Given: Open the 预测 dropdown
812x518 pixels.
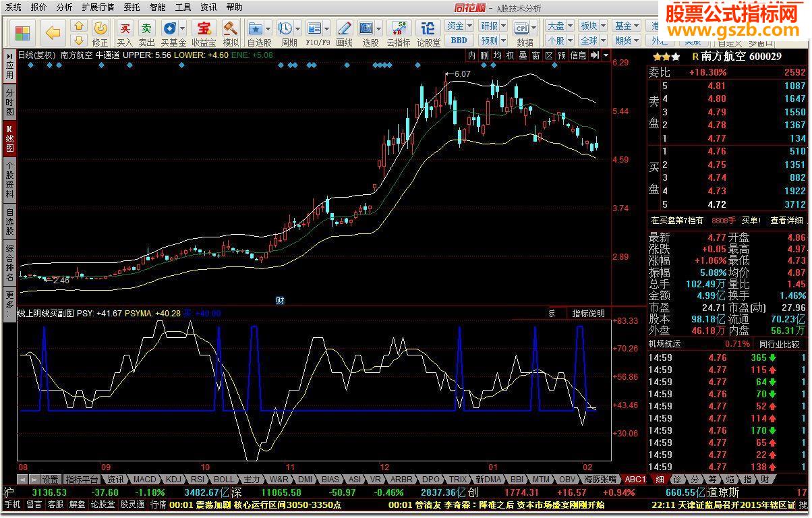Looking at the screenshot, I should tap(493, 40).
